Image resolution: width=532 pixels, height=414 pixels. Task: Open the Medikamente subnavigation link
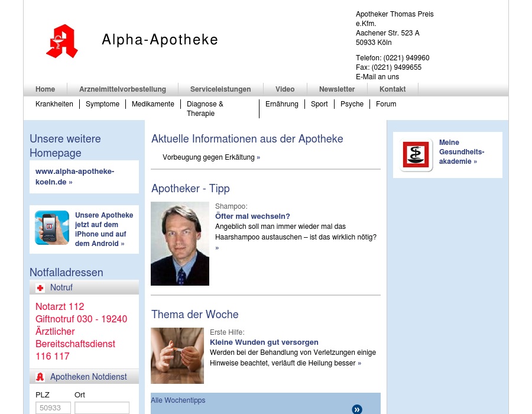point(153,104)
